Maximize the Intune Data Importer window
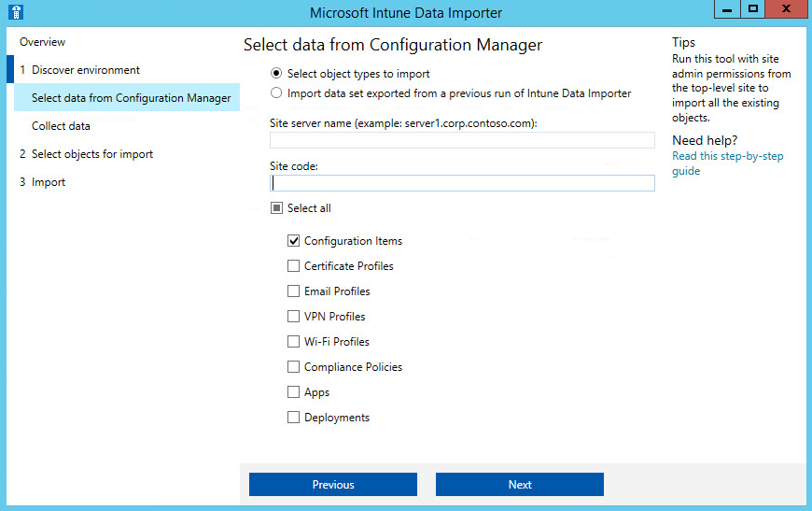 coord(752,9)
